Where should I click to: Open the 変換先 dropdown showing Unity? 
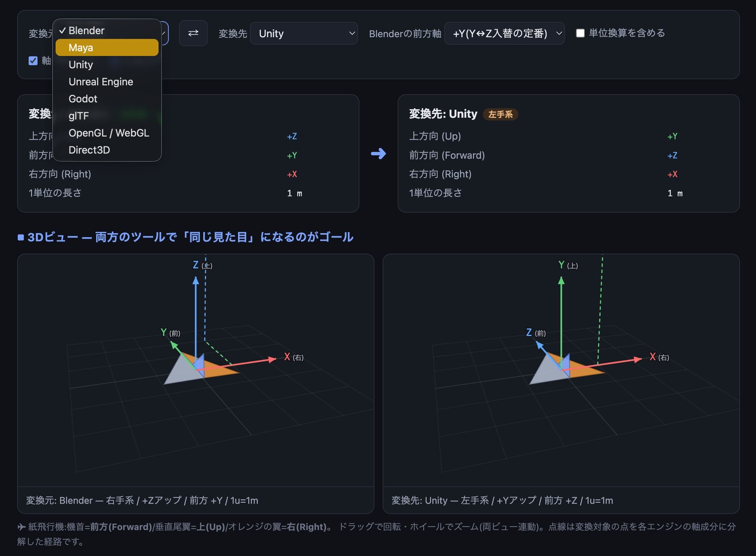click(304, 33)
